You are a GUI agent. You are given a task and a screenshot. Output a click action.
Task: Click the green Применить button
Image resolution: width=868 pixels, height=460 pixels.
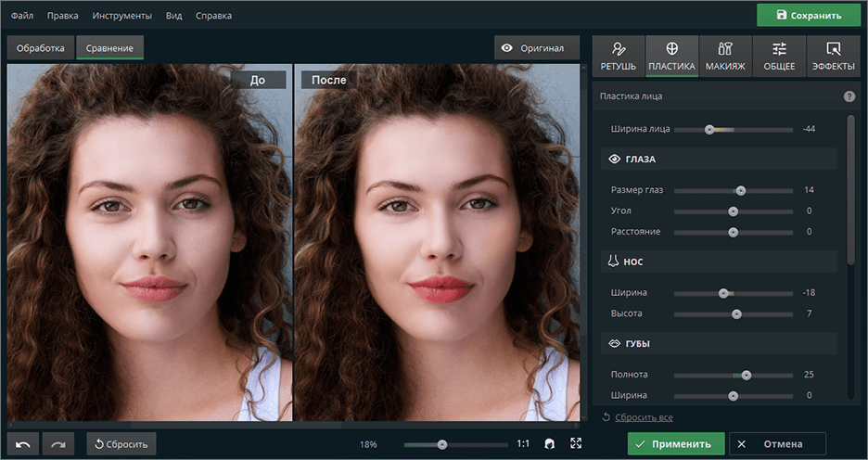(675, 444)
